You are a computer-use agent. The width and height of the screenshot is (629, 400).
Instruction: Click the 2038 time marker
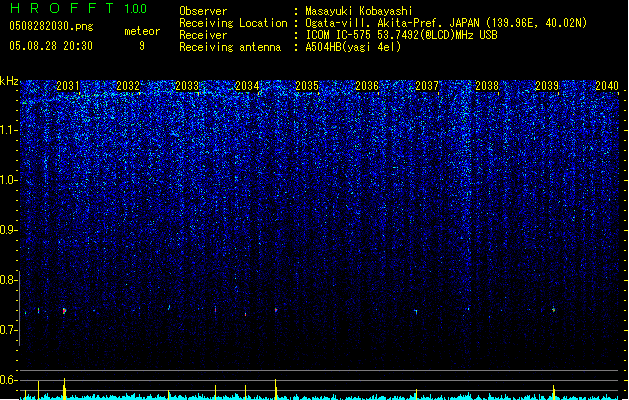pos(487,86)
